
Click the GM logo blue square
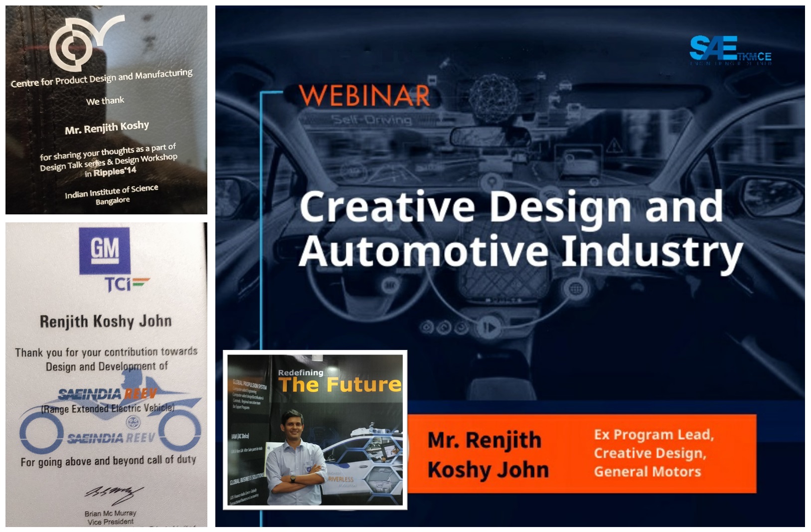click(105, 250)
